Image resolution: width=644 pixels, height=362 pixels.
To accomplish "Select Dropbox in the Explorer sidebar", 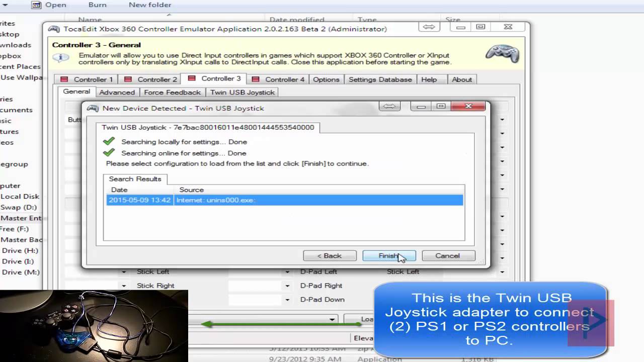I will 11,56.
